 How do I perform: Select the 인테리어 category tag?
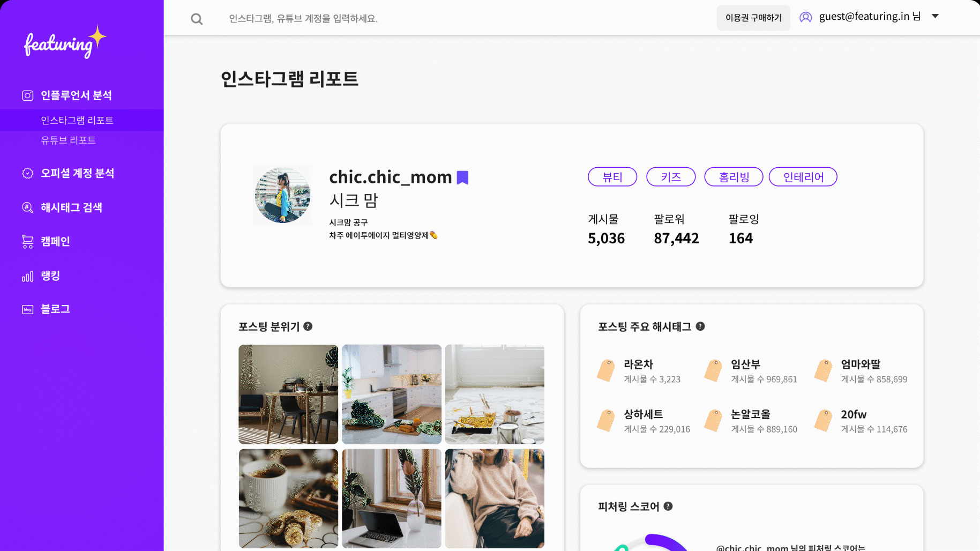coord(803,177)
